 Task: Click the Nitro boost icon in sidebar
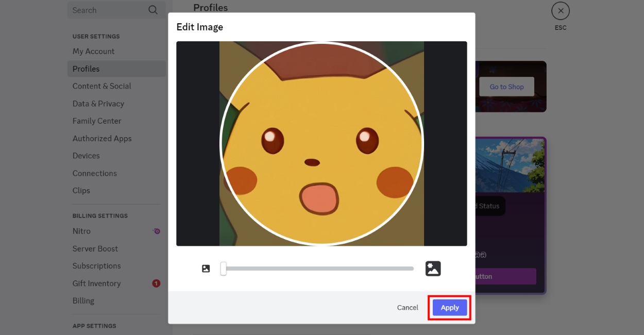click(157, 231)
